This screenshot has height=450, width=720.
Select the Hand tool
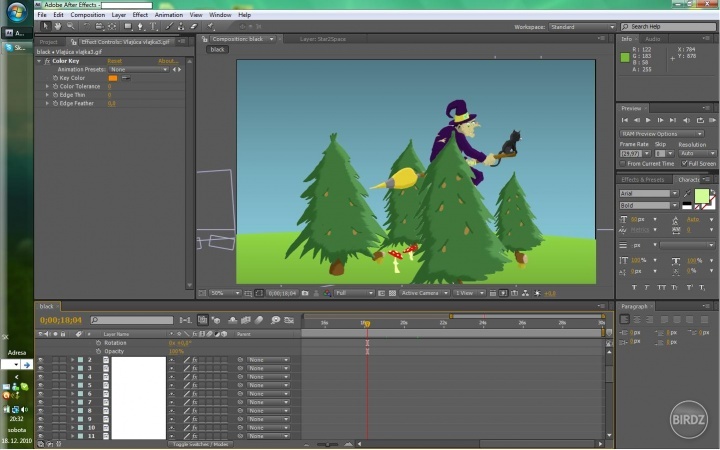click(58, 26)
